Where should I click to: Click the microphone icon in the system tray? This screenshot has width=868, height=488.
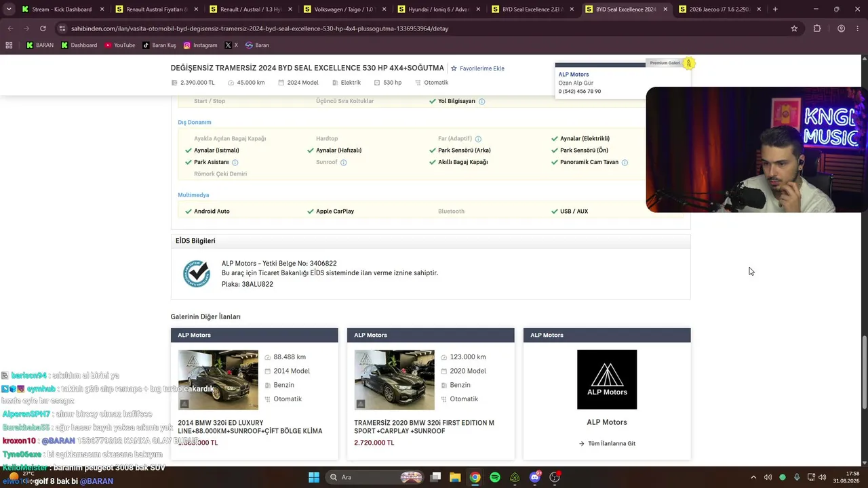click(797, 477)
